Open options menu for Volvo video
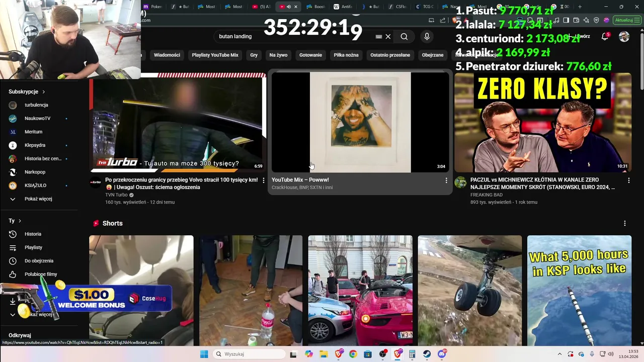This screenshot has height=362, width=644. (263, 180)
